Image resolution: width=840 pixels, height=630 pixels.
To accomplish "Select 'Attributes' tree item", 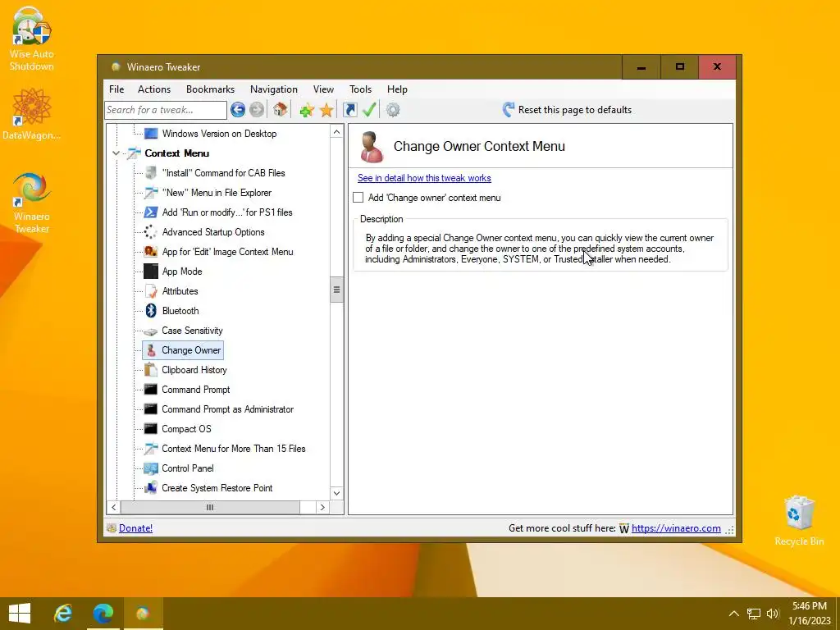I will (x=180, y=291).
